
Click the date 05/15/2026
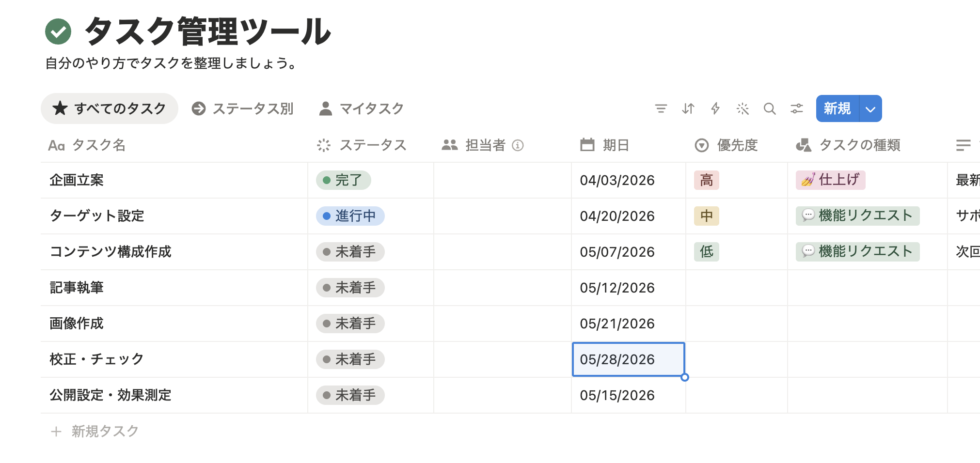[x=617, y=395]
